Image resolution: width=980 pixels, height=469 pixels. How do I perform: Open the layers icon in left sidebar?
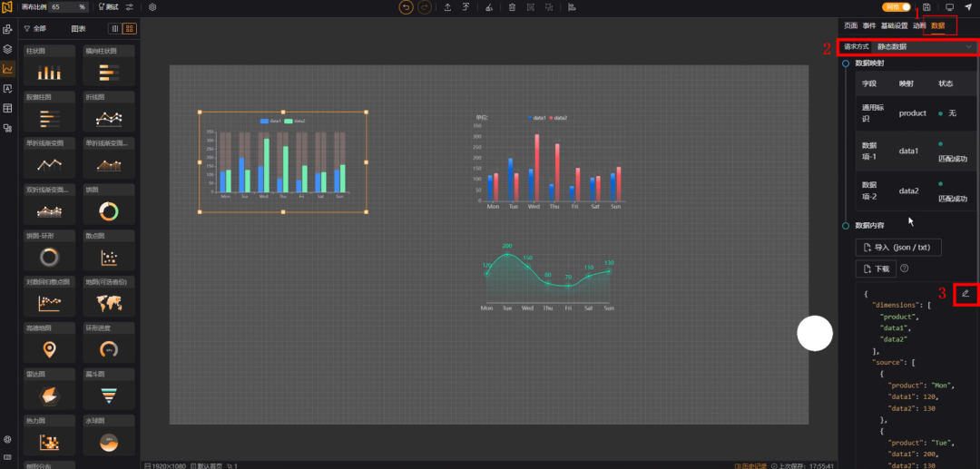[7, 49]
